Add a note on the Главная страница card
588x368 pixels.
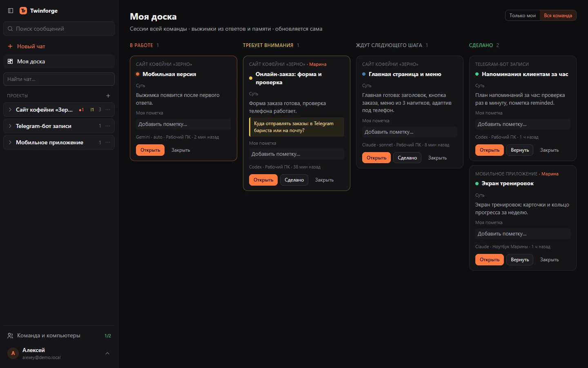[x=410, y=132]
